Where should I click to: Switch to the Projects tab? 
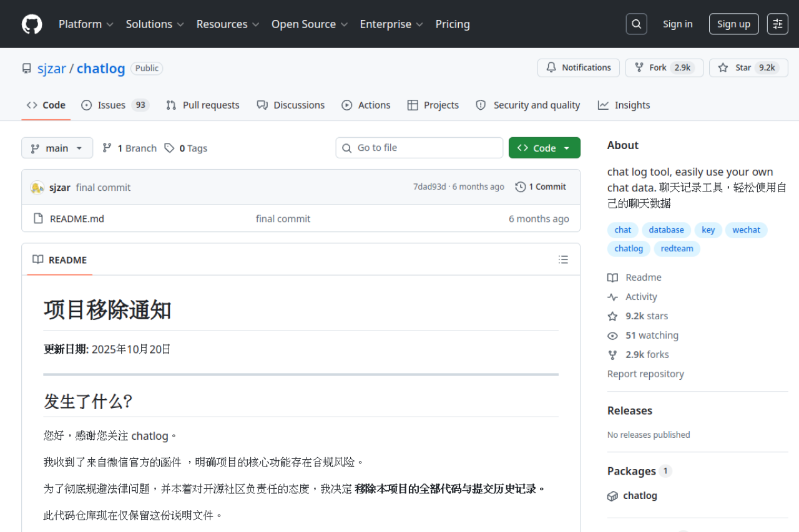click(x=433, y=105)
